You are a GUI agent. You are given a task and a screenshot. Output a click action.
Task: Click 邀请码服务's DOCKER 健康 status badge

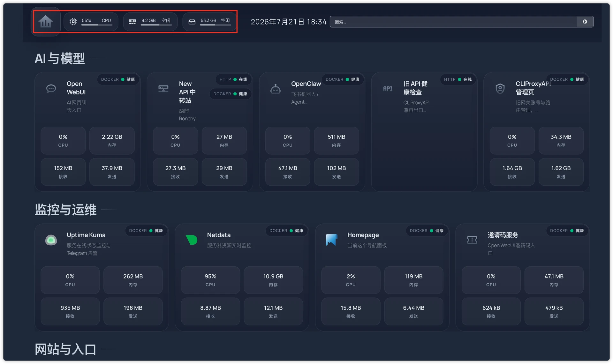[x=567, y=231]
